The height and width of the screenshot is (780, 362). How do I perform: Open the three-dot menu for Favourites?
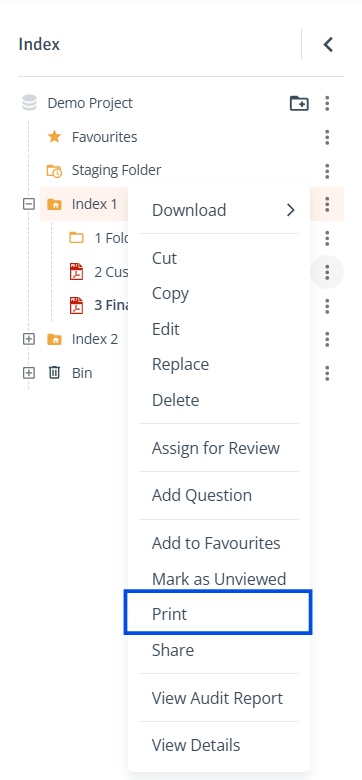pyautogui.click(x=327, y=137)
